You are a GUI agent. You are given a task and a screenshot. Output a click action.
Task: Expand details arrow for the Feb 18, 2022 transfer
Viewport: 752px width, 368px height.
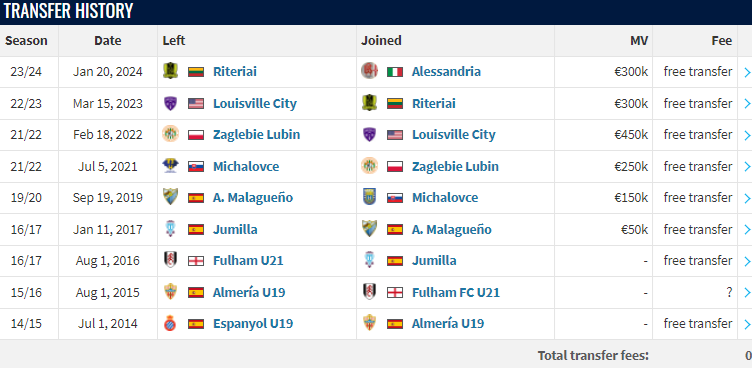point(747,135)
